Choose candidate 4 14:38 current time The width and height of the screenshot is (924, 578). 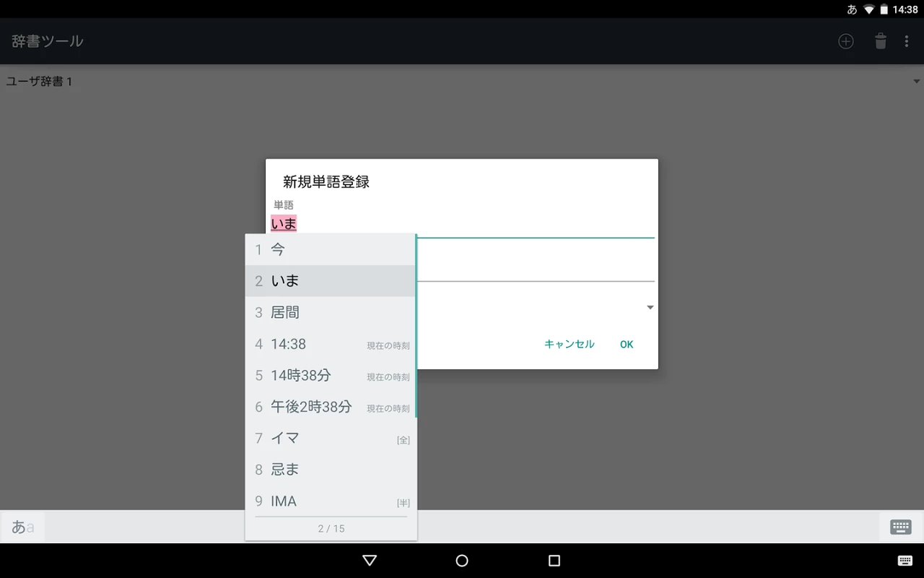[x=331, y=344]
